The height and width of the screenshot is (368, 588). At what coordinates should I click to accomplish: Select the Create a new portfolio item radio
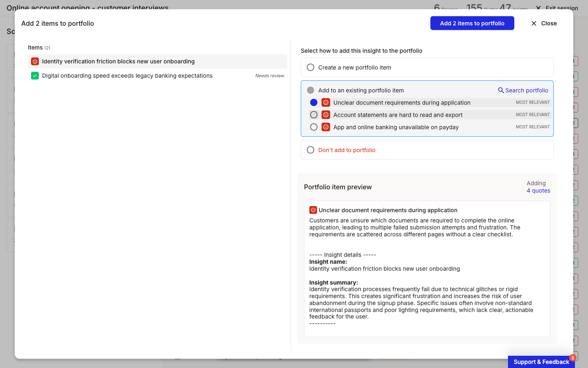(311, 67)
